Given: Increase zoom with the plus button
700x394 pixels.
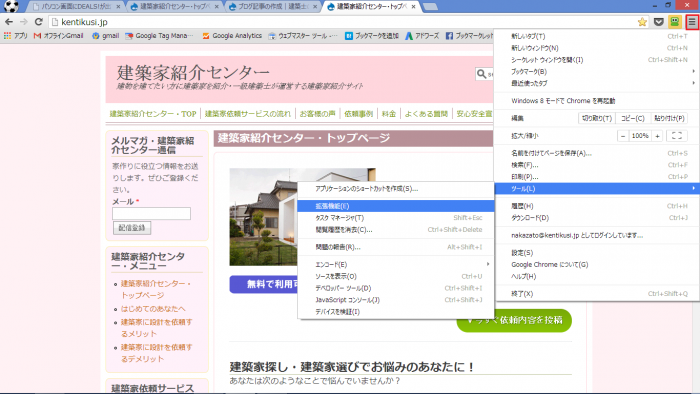Looking at the screenshot, I should (x=657, y=136).
